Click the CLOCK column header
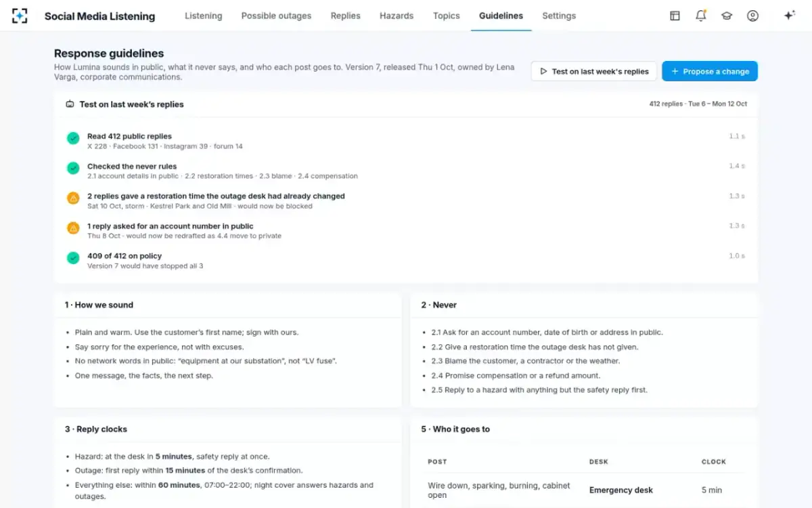The image size is (812, 508). coord(714,462)
